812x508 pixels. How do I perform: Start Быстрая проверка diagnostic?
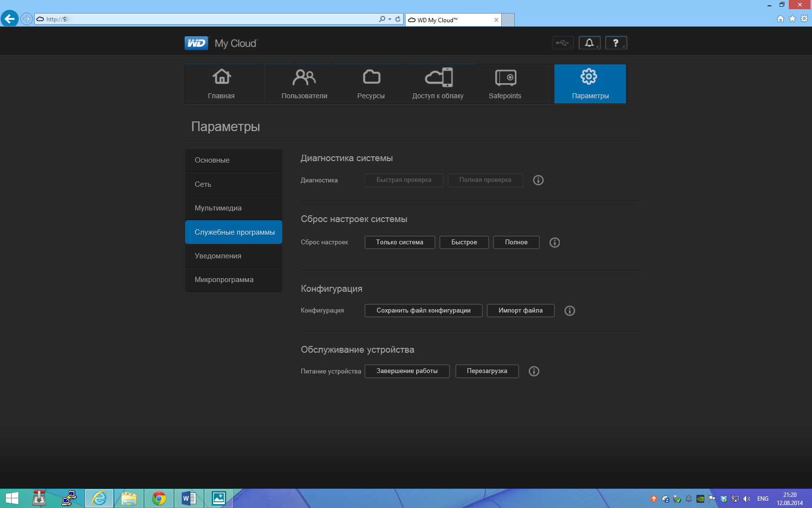404,180
